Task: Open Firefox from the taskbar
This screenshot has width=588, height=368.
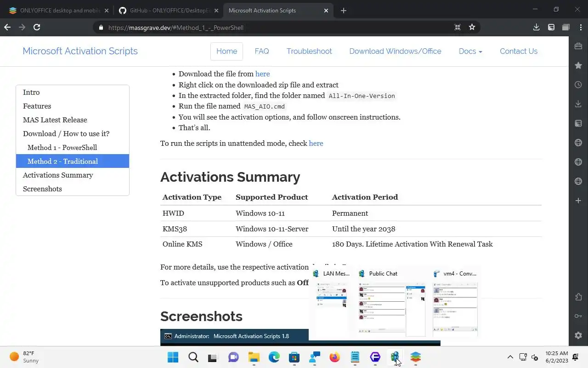Action: (335, 357)
